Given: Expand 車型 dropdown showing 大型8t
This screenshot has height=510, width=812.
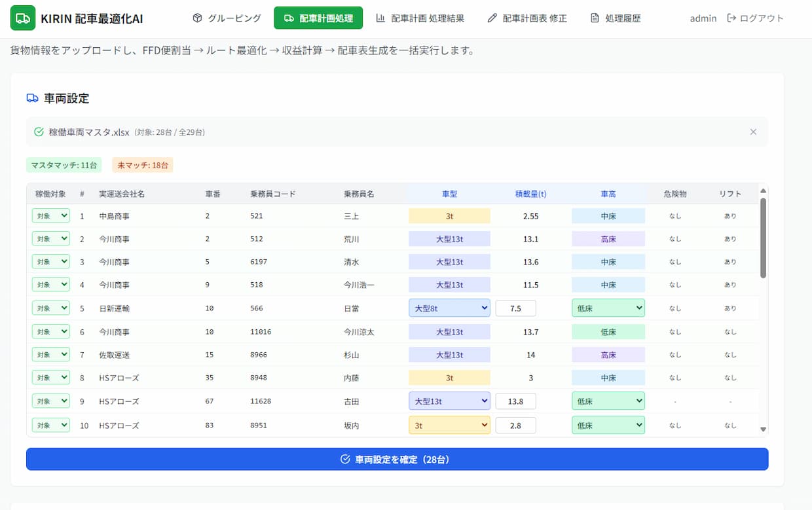Looking at the screenshot, I should [449, 308].
